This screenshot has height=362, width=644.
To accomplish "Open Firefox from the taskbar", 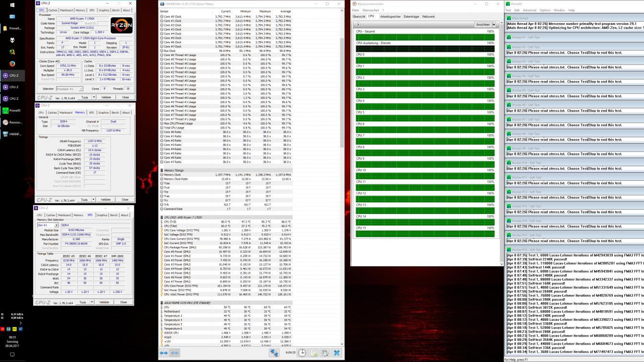I will [x=12, y=63].
